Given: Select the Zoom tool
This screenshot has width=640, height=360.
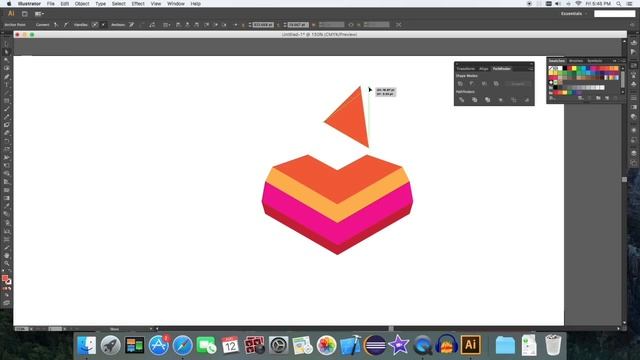Looking at the screenshot, I should 7,264.
